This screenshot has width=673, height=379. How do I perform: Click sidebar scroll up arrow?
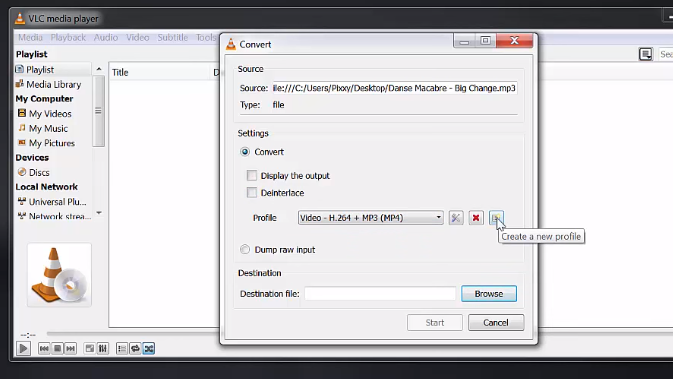[x=99, y=69]
